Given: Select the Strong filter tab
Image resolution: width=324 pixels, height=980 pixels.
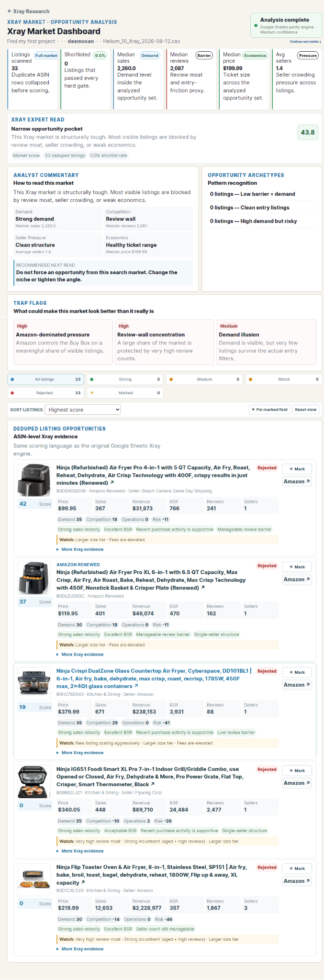Looking at the screenshot, I should click(x=125, y=379).
